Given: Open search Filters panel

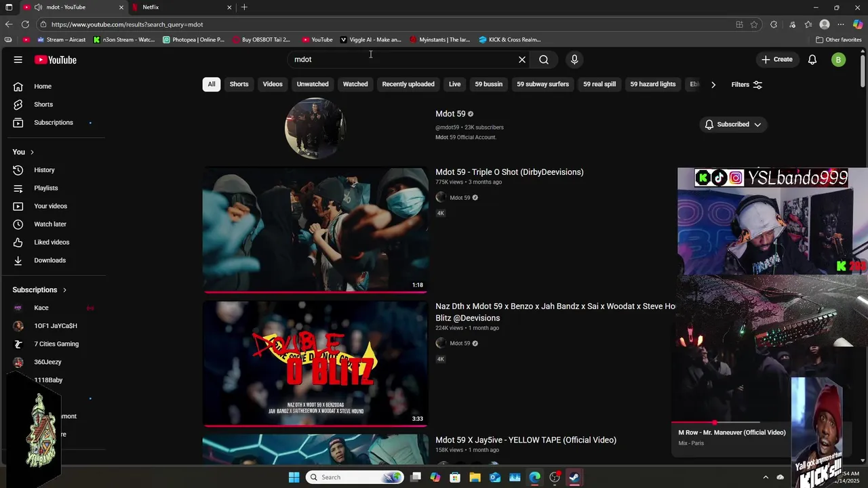Looking at the screenshot, I should coord(747,85).
